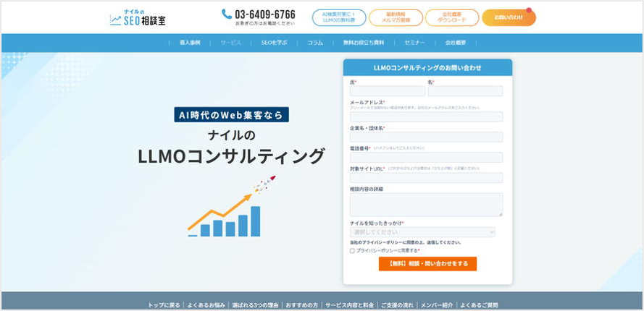The width and height of the screenshot is (644, 311).
Task: Jump to ご支援の流れ section
Action: 397,305
